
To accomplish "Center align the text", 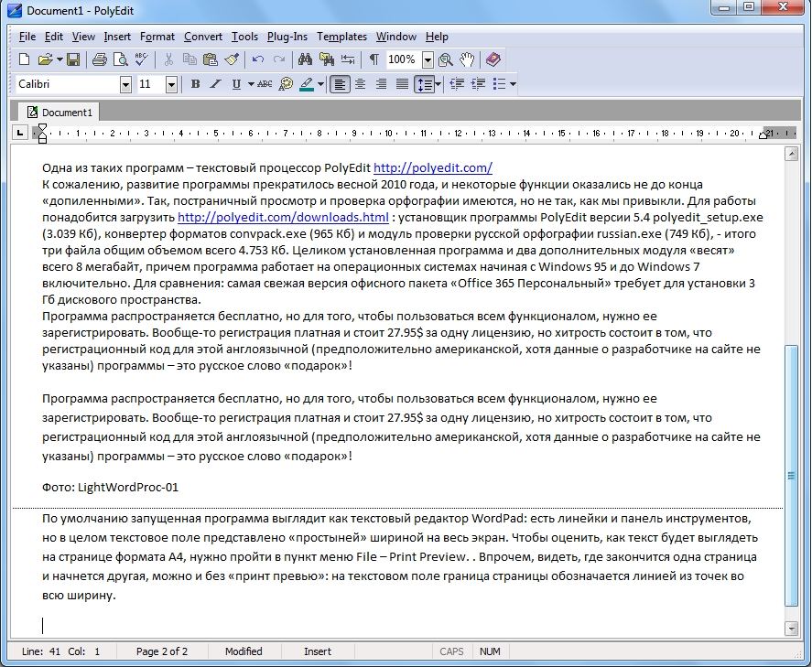I will click(x=361, y=84).
